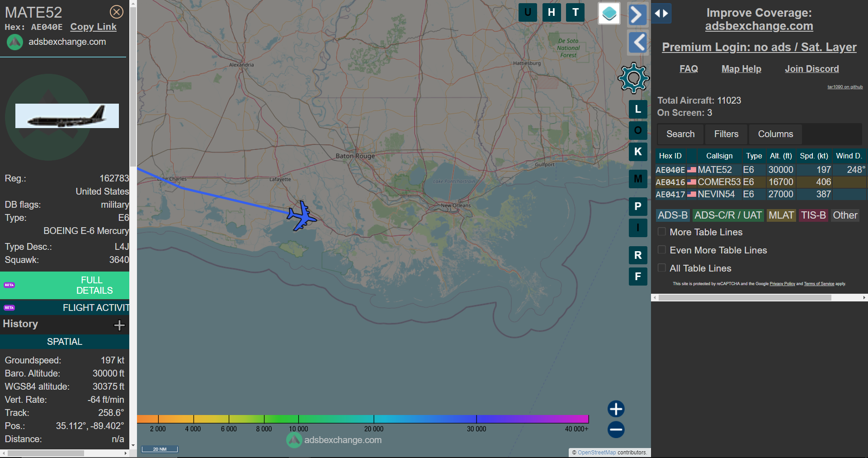Image resolution: width=868 pixels, height=458 pixels.
Task: Click the M map button
Action: coord(638,179)
